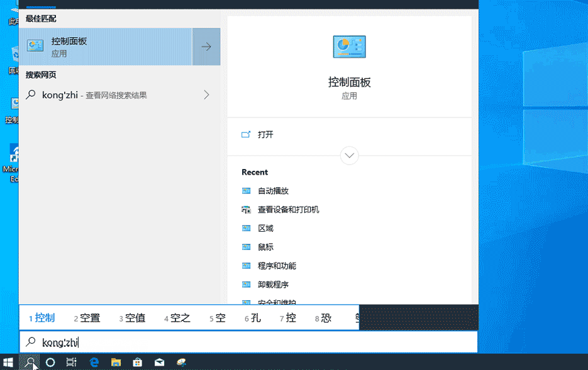The image size is (588, 370).
Task: Open Microsoft Store from the taskbar
Action: point(137,362)
